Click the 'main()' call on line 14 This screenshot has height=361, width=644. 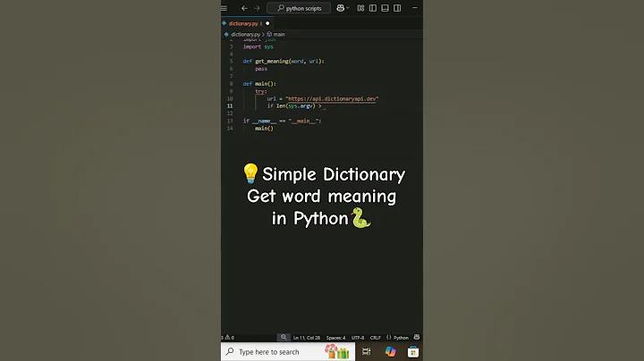coord(264,129)
